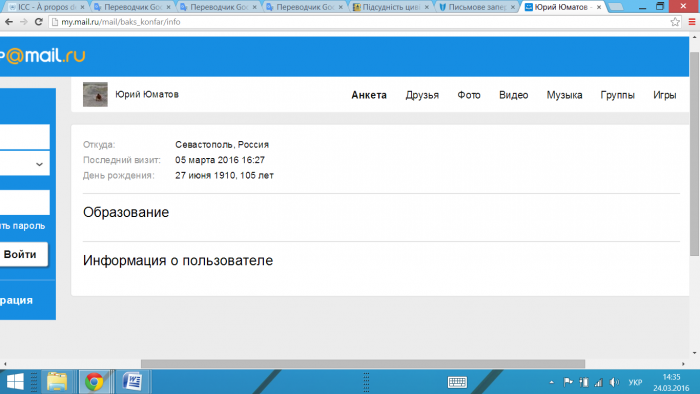Click the horizontal scrollbar thumb
Image resolution: width=700 pixels, height=394 pixels.
tap(362, 364)
